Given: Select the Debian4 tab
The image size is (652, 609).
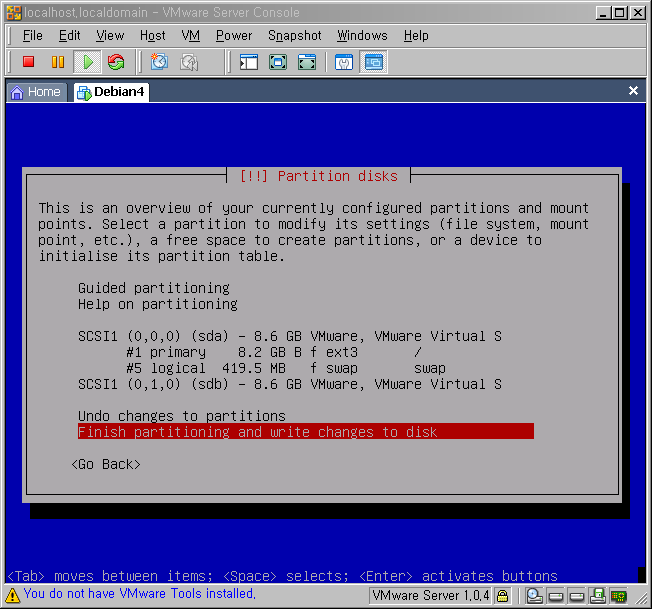Looking at the screenshot, I should pos(111,91).
